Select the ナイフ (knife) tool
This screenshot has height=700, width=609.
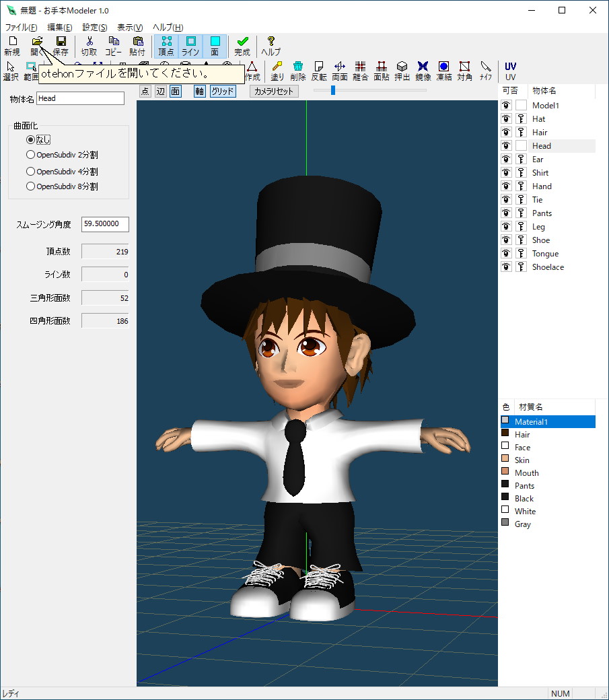click(485, 71)
